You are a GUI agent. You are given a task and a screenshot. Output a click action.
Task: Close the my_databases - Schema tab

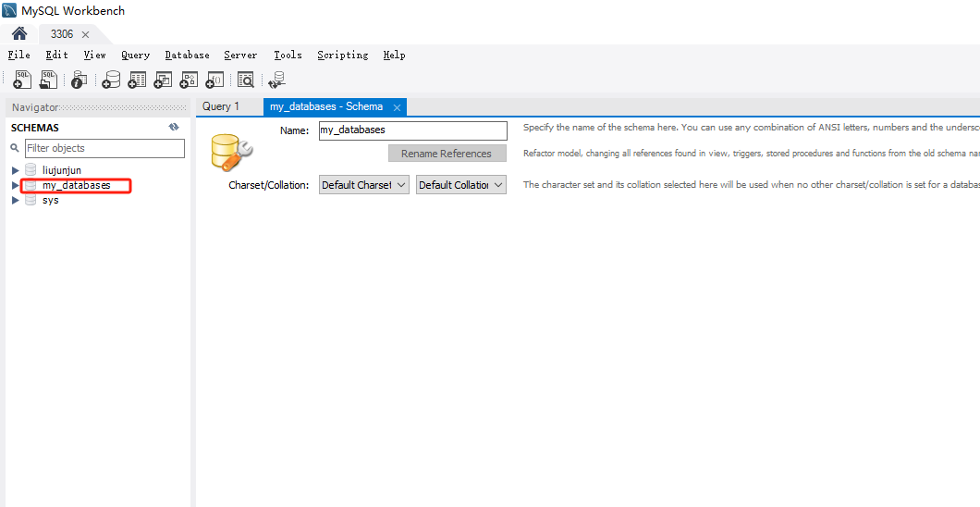click(397, 107)
